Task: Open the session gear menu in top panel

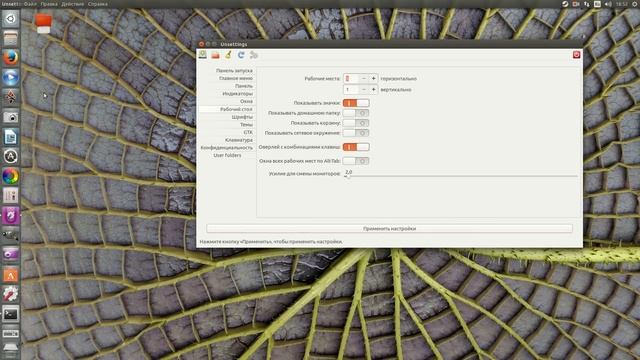Action: pyautogui.click(x=635, y=4)
